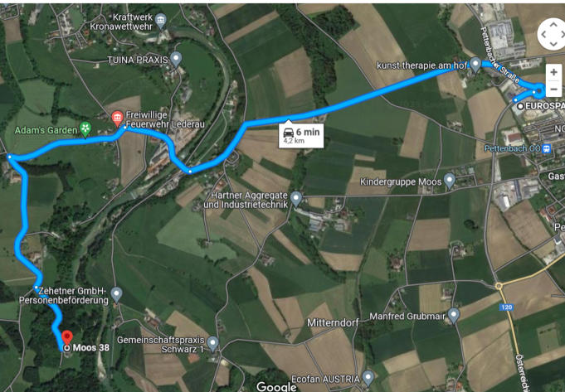Select the Kraftwerk Kronawettwehr museum marker
The width and height of the screenshot is (565, 392).
[x=160, y=22]
